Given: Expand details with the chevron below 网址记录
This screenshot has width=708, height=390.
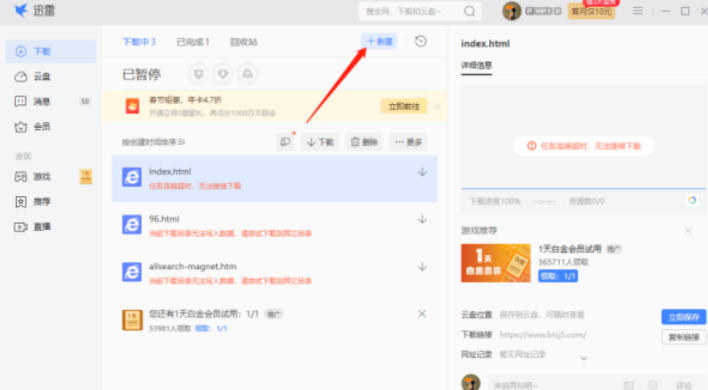Looking at the screenshot, I should [x=584, y=358].
